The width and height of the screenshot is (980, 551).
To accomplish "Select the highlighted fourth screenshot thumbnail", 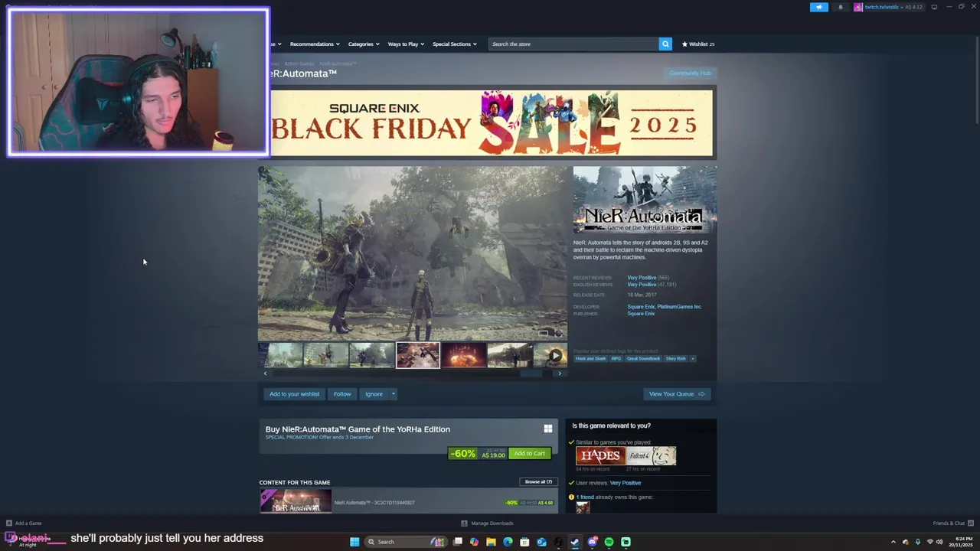I will 418,355.
